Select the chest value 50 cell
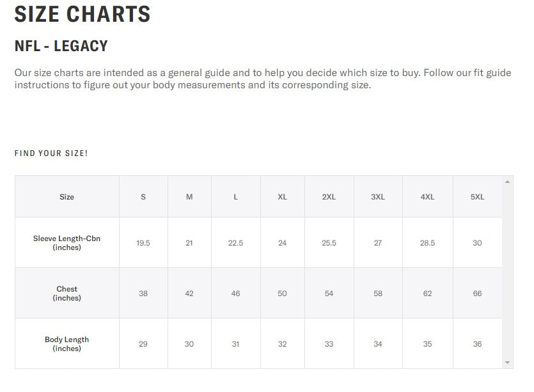This screenshot has height=392, width=534. [x=282, y=294]
